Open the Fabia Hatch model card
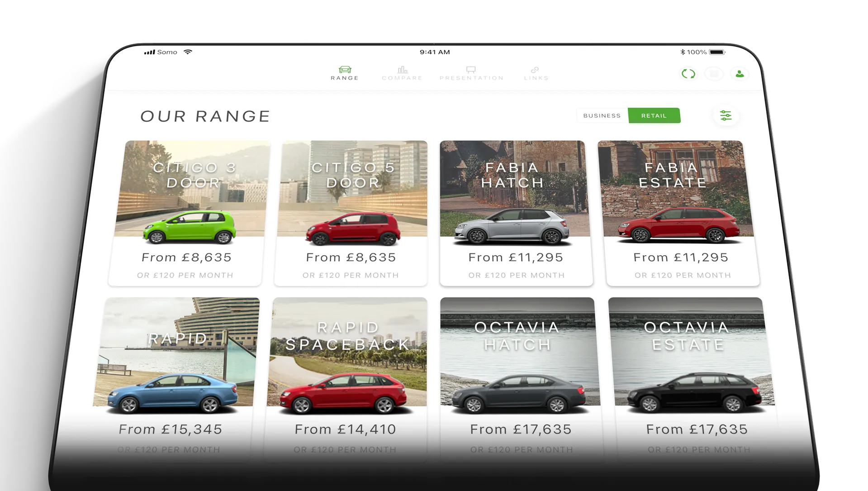 (x=515, y=213)
